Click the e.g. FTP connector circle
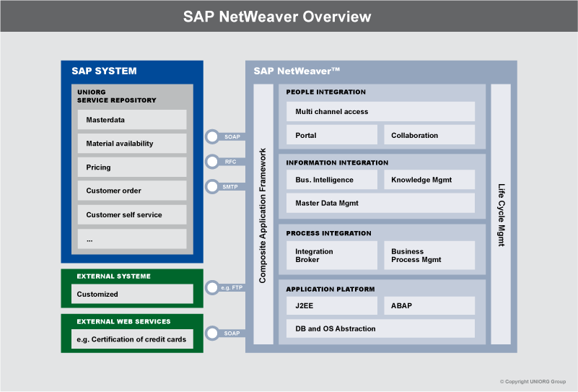Viewport: 578px width, 392px height. 212,287
